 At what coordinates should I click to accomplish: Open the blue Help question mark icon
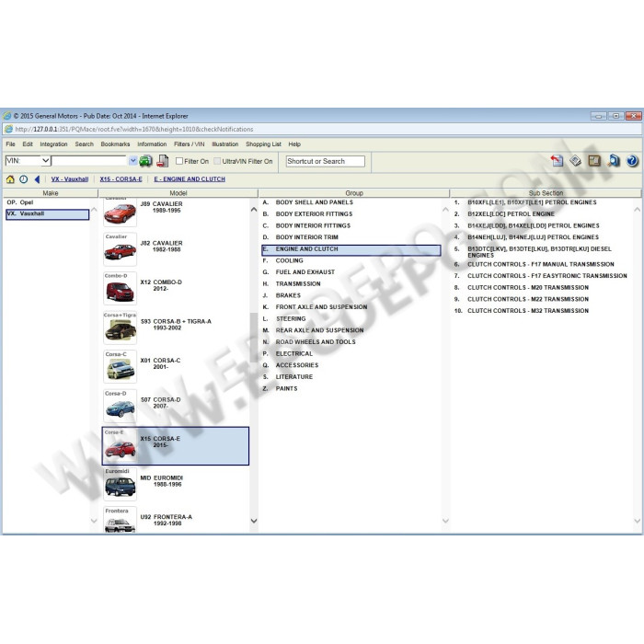[632, 161]
